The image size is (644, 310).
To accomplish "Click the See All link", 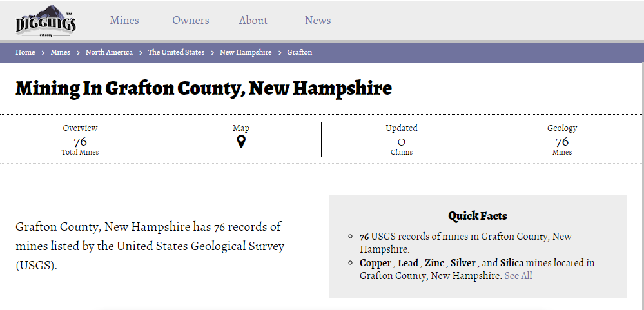I will pos(518,276).
